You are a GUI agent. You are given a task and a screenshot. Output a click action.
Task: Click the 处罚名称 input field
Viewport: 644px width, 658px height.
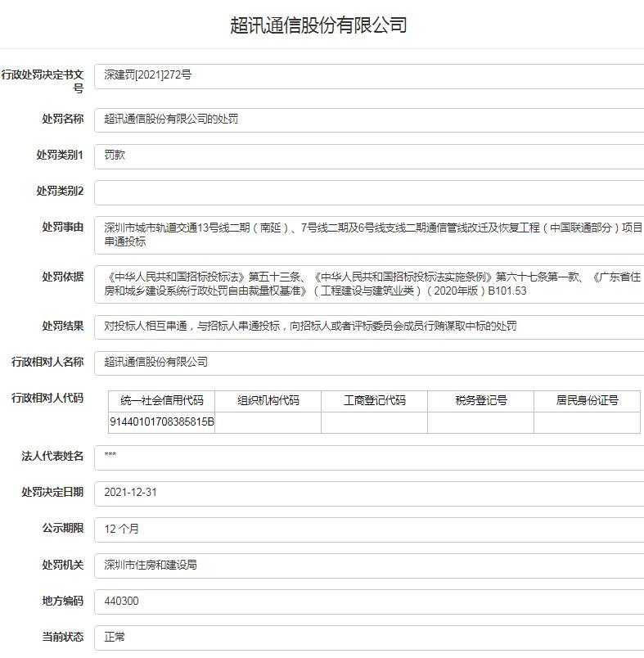coord(369,120)
